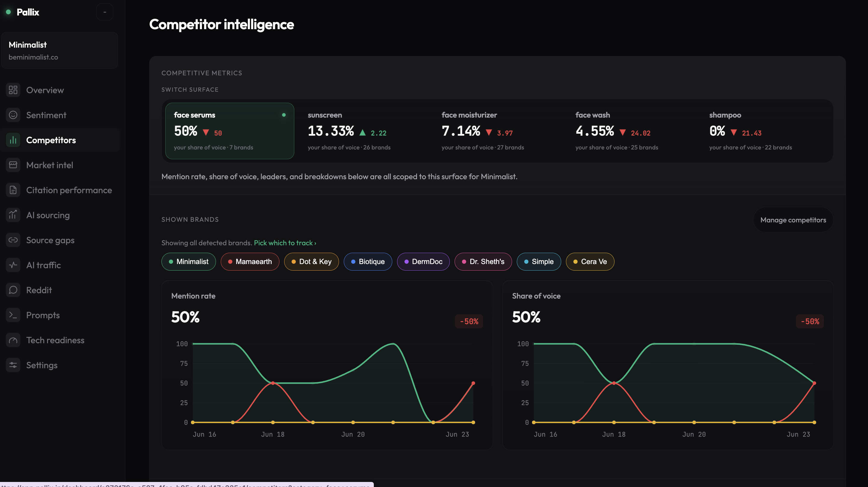Open the Settings label in sidebar
This screenshot has height=487, width=868.
(x=42, y=365)
